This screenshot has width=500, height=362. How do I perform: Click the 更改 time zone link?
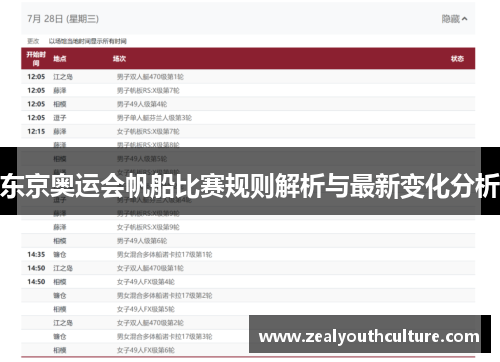(33, 41)
